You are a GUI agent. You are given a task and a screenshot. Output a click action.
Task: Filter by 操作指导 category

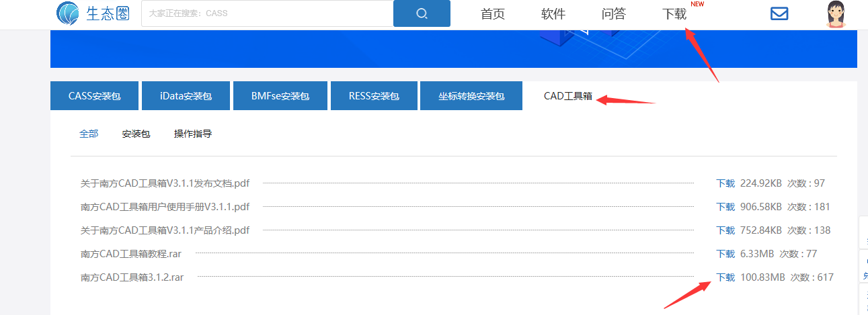(x=193, y=134)
